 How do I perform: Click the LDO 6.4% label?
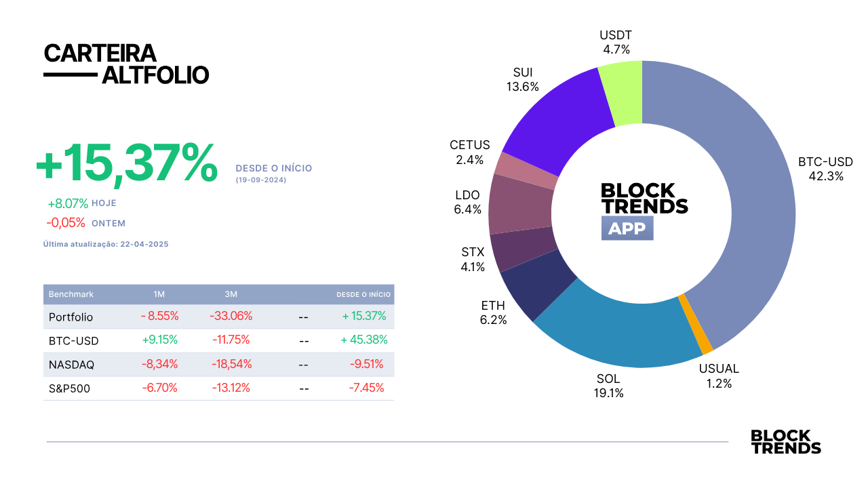click(467, 203)
